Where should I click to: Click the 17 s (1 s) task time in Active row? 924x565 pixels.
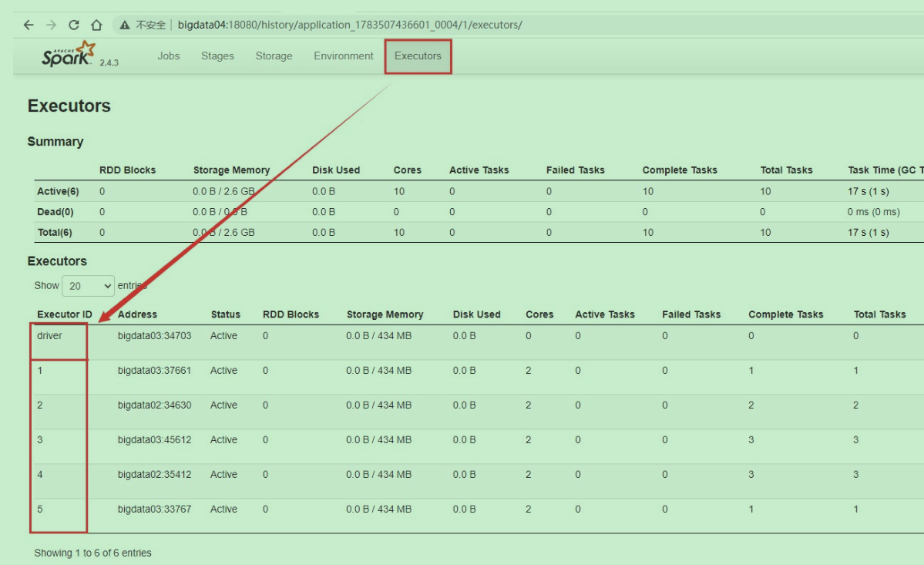pyautogui.click(x=869, y=191)
